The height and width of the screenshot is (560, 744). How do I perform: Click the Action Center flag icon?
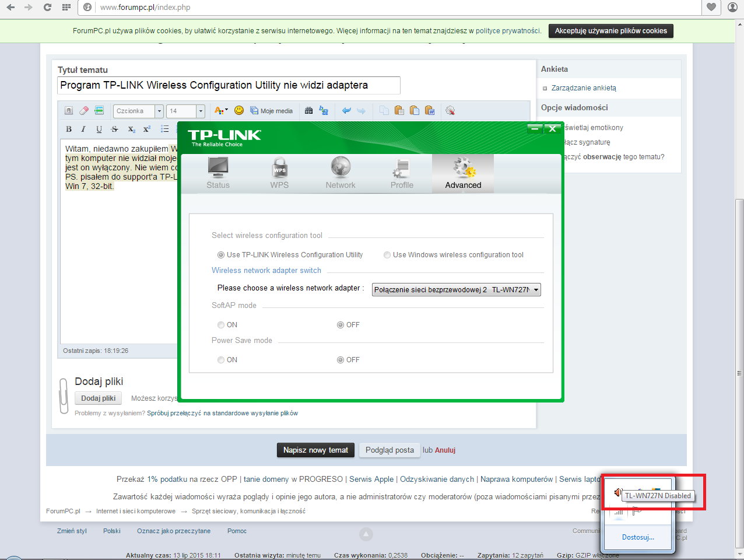pyautogui.click(x=637, y=512)
